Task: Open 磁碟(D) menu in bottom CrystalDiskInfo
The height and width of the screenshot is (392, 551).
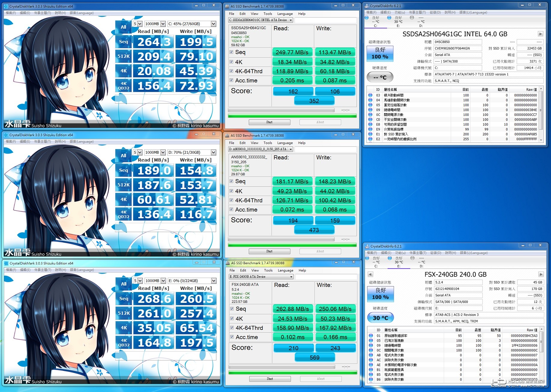Action: [436, 253]
